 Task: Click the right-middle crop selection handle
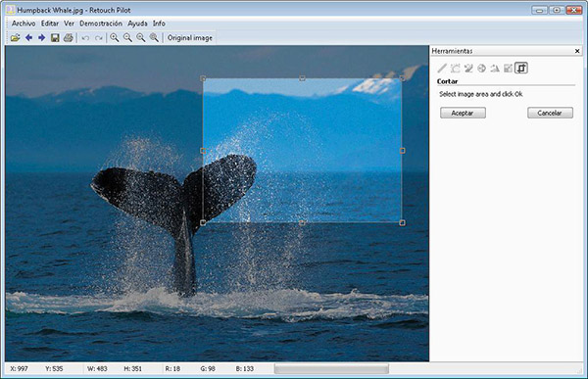click(x=402, y=150)
